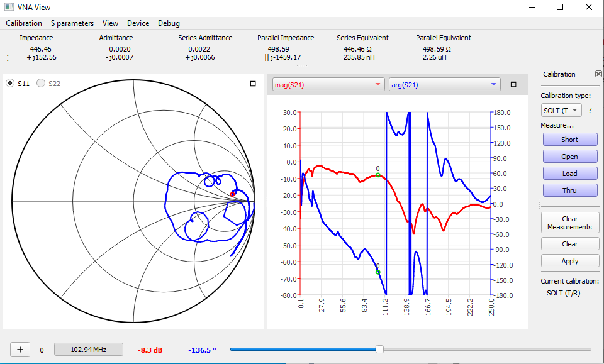Click the red marker on Smith chart
Image resolution: width=604 pixels, height=364 pixels.
tap(232, 194)
